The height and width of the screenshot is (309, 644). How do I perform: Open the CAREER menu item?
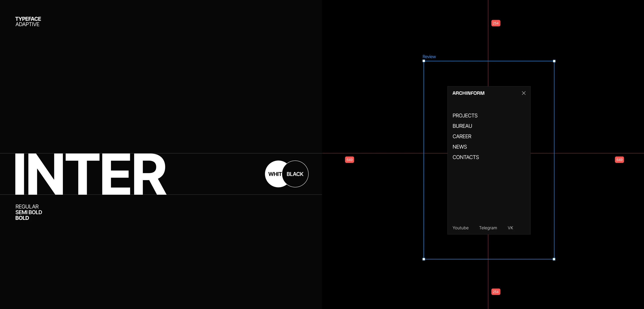point(462,136)
